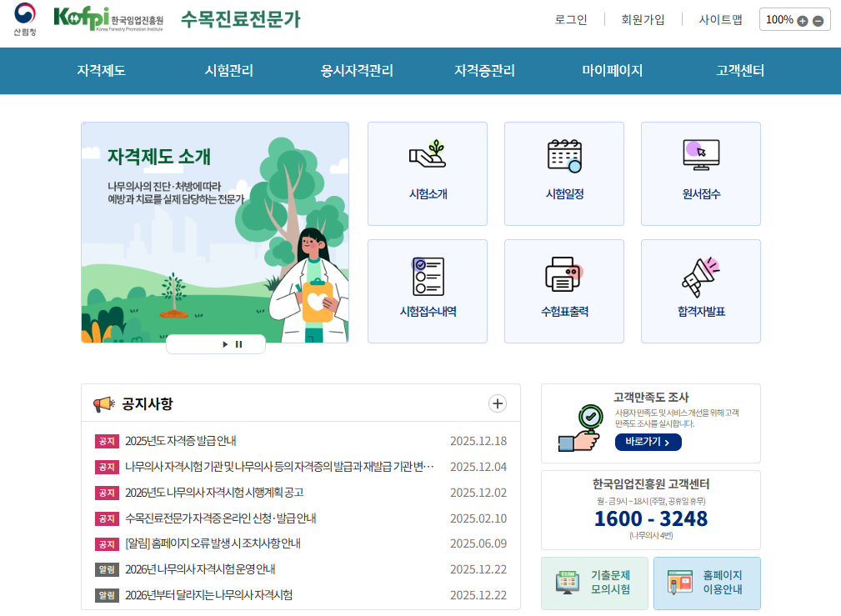Click the 원서접수 monitor icon

(x=700, y=155)
